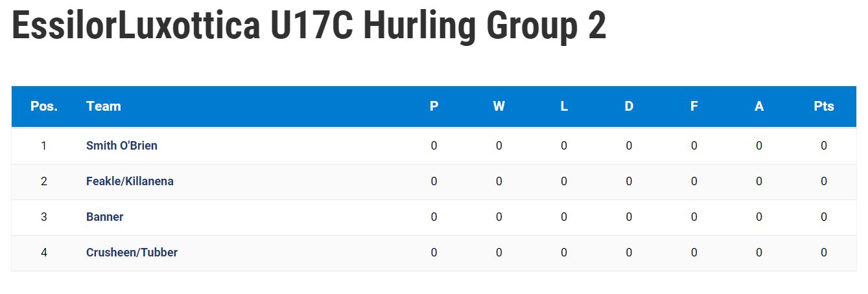Image resolution: width=868 pixels, height=294 pixels.
Task: Click the F (scores for) column header
Action: tap(694, 106)
